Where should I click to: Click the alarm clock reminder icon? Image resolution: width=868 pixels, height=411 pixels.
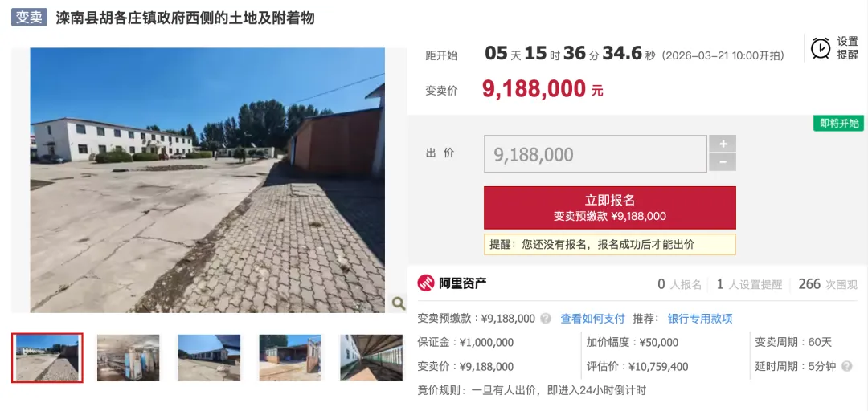click(x=821, y=48)
